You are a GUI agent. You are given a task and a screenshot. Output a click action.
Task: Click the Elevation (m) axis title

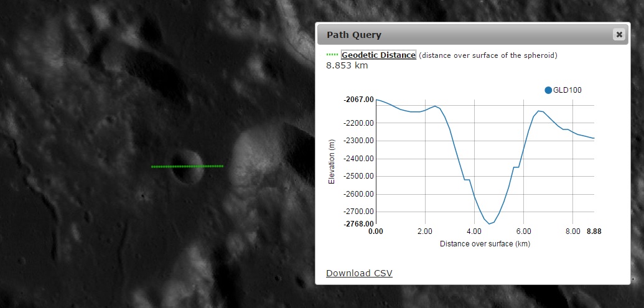click(332, 161)
